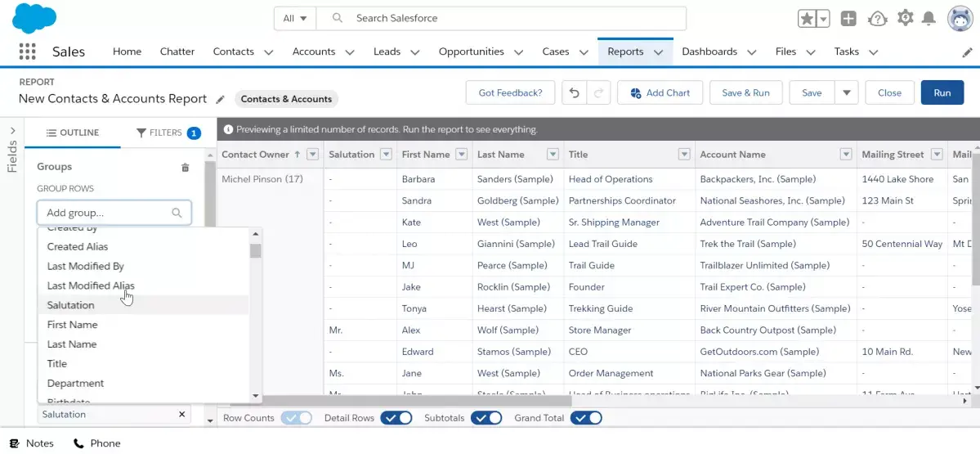Click dropdown list scrollbar down arrow
980x454 pixels.
pyautogui.click(x=255, y=396)
